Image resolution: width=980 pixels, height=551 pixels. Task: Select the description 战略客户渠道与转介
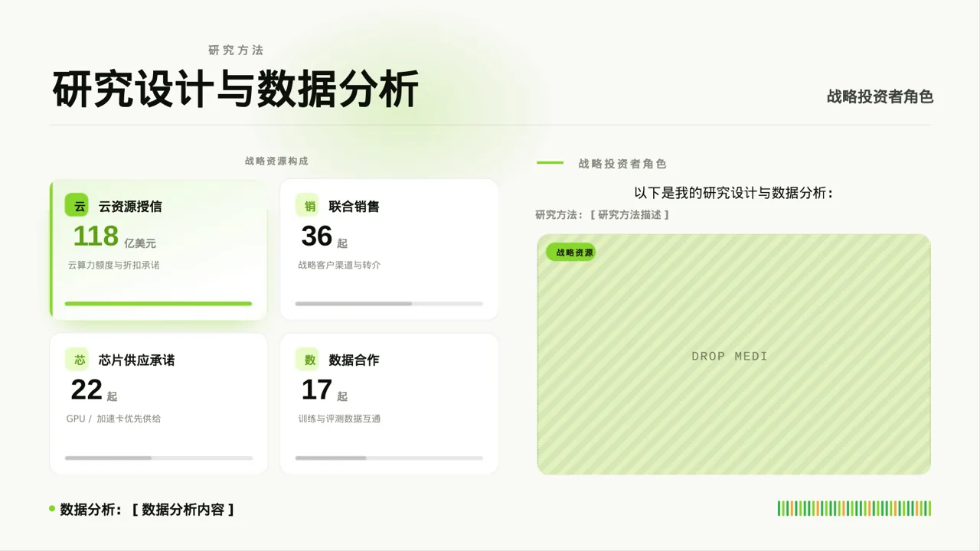pyautogui.click(x=339, y=265)
